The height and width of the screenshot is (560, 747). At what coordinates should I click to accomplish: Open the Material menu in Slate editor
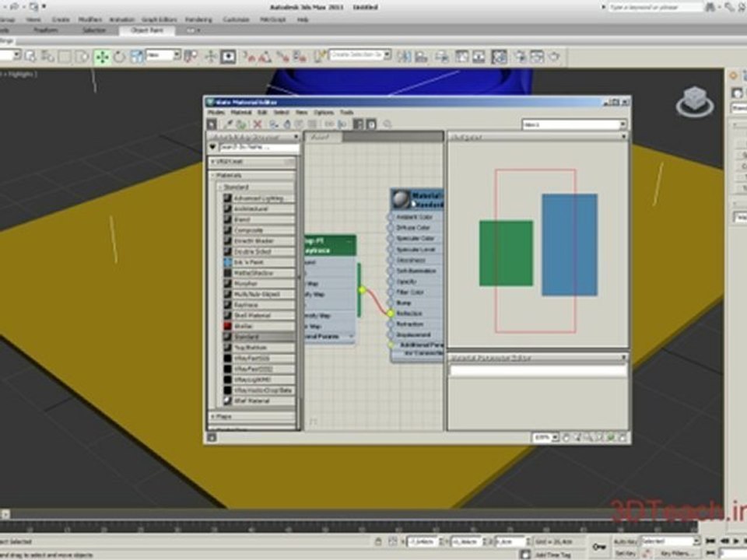(241, 112)
